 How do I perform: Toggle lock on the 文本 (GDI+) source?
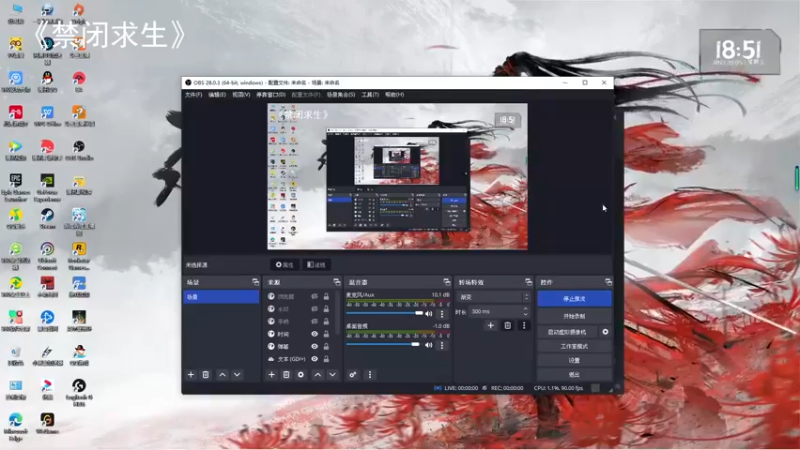point(326,359)
